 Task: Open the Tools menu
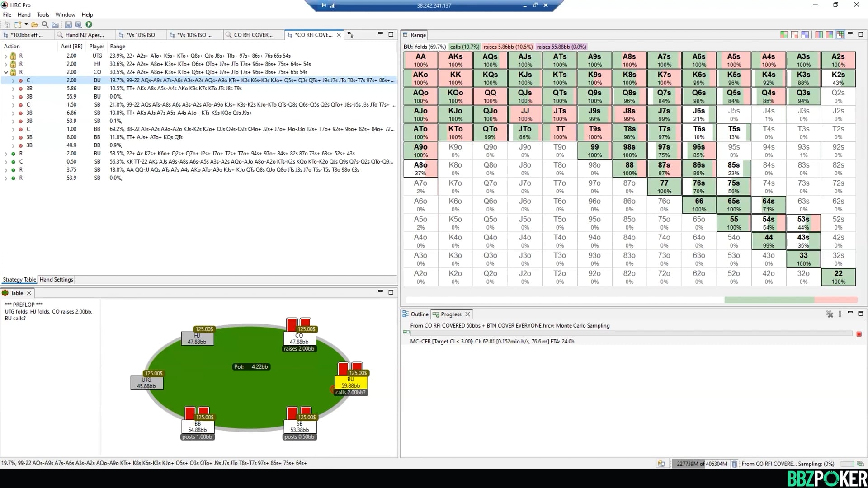click(x=43, y=14)
